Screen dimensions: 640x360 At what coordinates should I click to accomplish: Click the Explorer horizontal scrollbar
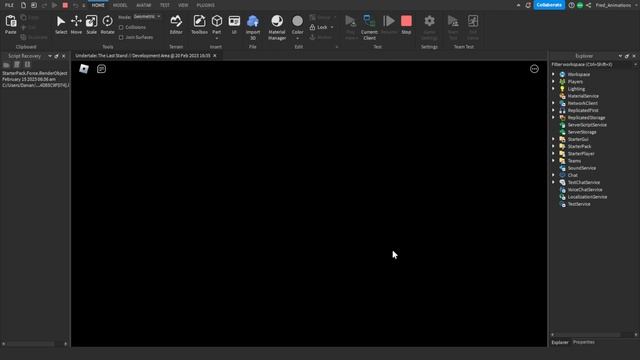pyautogui.click(x=588, y=335)
